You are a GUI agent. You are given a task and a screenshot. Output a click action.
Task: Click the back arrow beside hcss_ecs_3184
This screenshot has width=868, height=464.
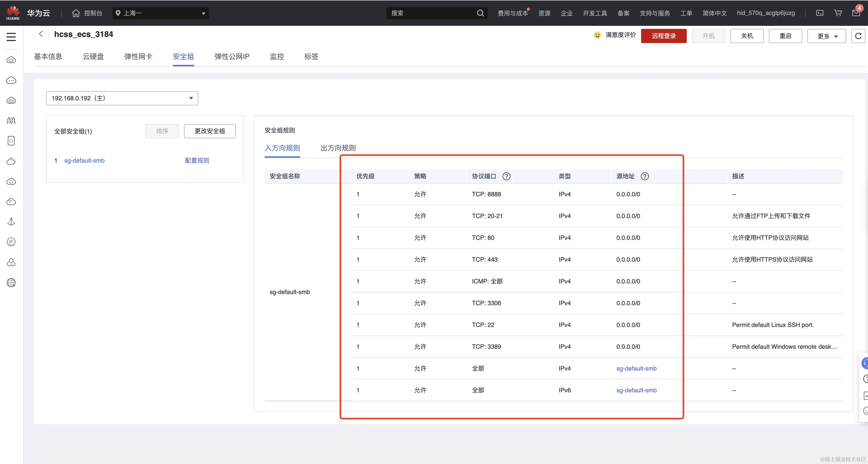click(41, 34)
